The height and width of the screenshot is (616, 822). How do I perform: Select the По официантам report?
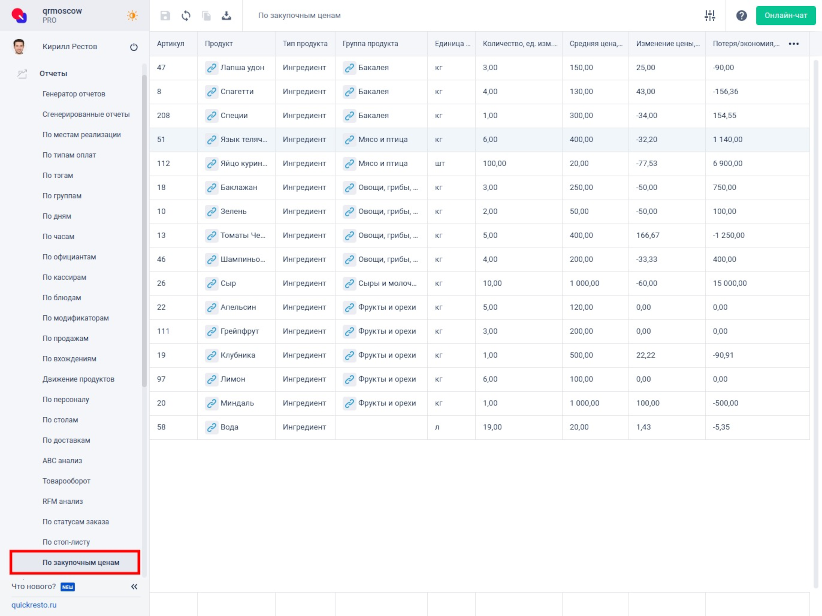click(69, 256)
